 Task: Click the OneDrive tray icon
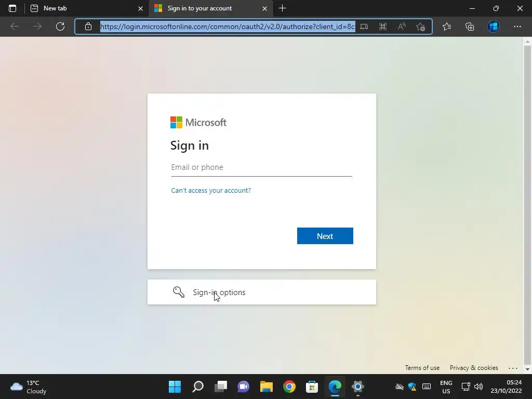click(400, 387)
